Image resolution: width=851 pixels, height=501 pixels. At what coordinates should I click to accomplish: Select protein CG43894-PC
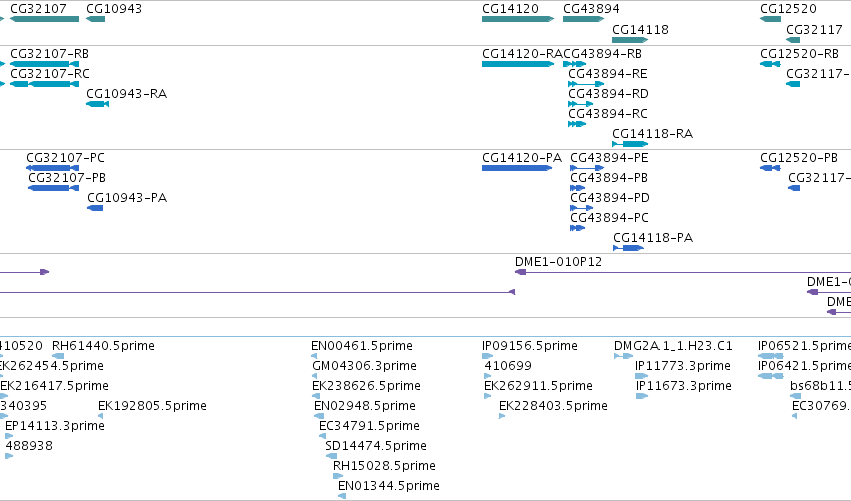pyautogui.click(x=577, y=229)
